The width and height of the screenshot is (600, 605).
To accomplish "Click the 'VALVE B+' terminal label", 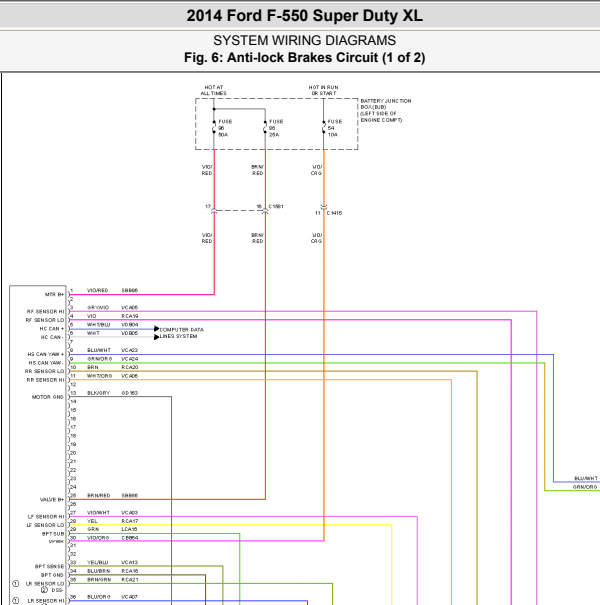I will [52, 500].
